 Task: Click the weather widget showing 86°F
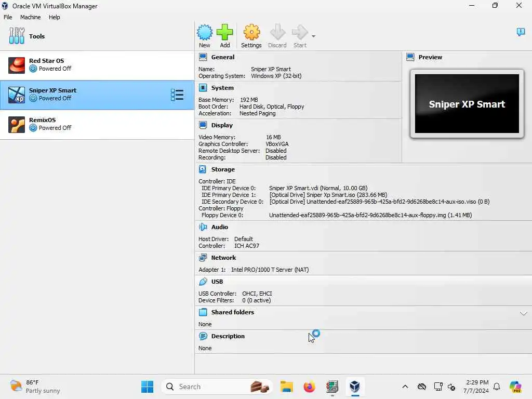(x=35, y=387)
